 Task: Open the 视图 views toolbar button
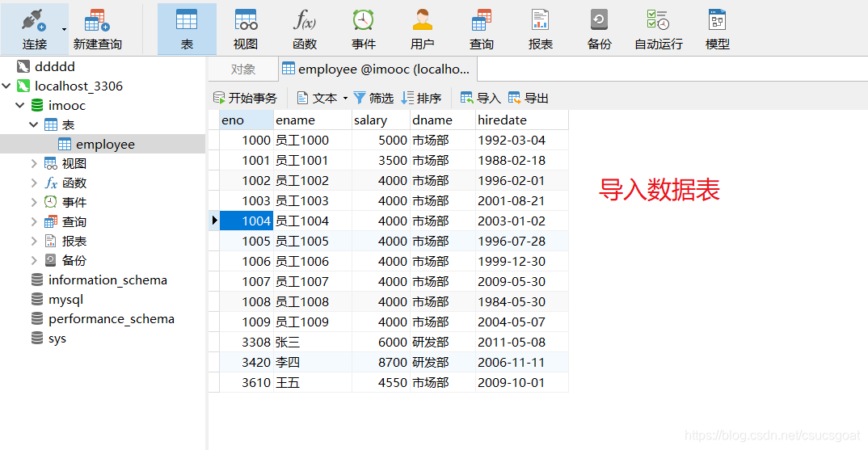tap(246, 29)
